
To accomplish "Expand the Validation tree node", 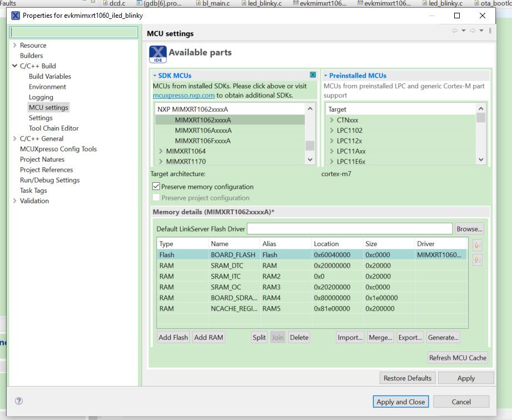I will tap(14, 201).
